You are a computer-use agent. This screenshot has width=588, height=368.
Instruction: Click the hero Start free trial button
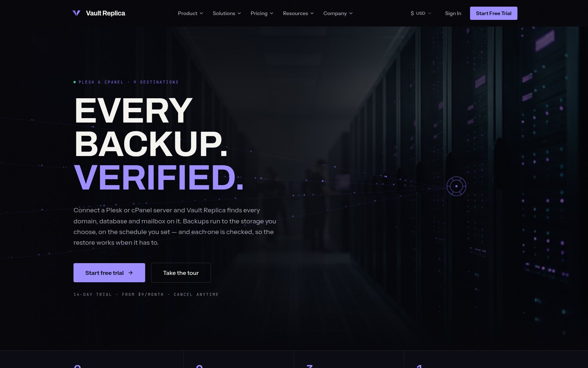point(109,273)
